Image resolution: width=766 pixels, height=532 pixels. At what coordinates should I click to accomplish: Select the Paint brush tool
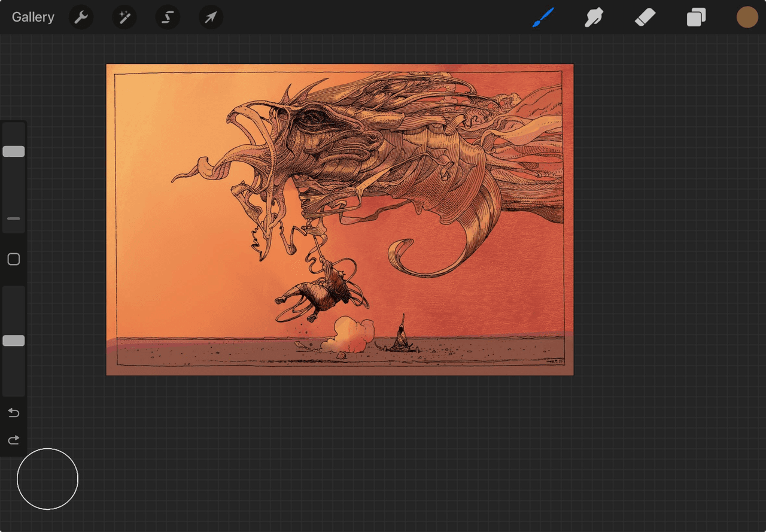click(543, 17)
